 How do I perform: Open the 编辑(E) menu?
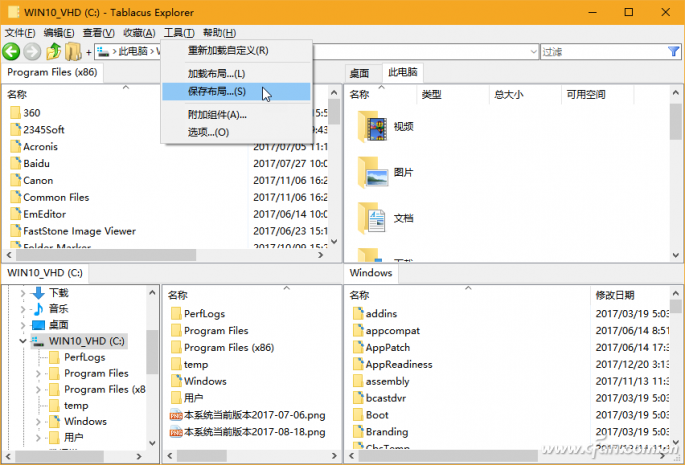pos(59,33)
